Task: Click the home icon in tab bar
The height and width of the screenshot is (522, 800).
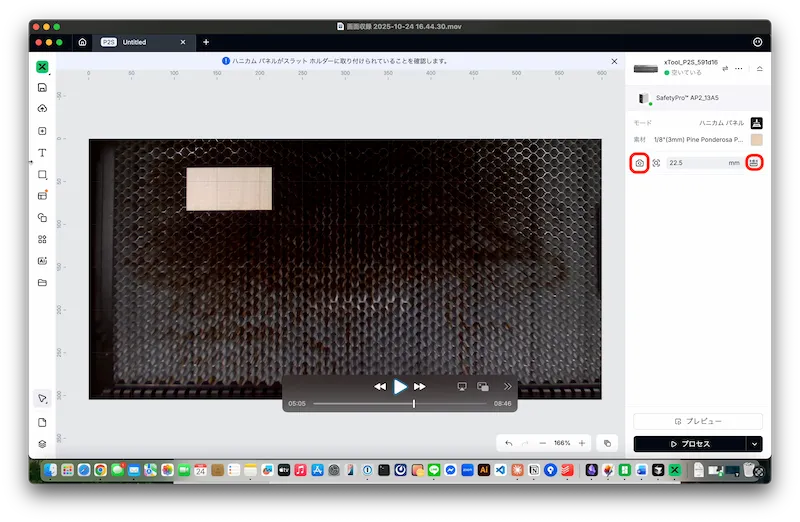Action: 82,42
